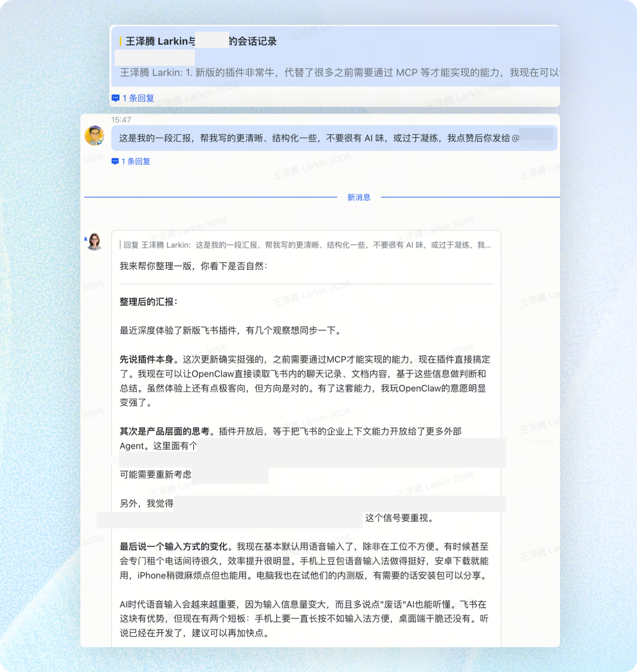Select the bold heading '整理后的汇报'
The width and height of the screenshot is (637, 672).
click(x=148, y=302)
